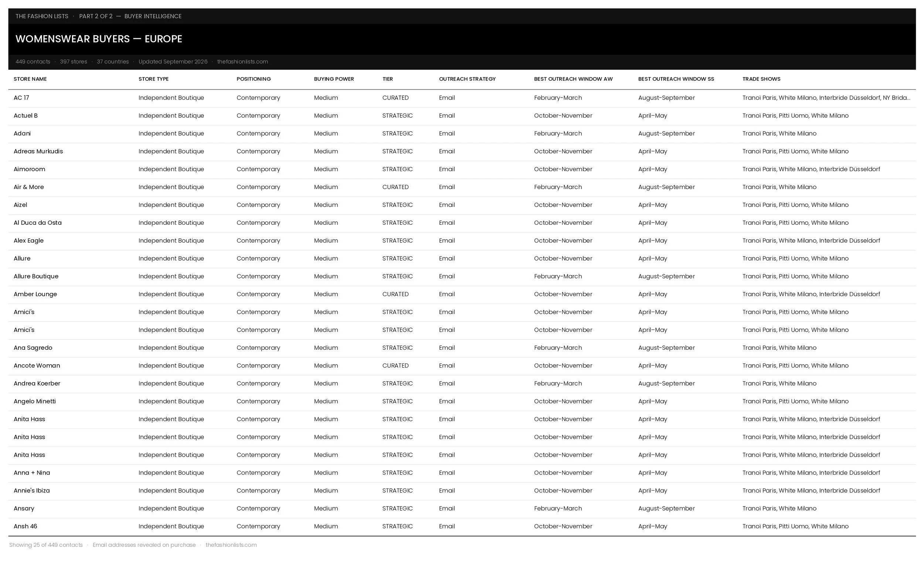Open thefashionlists.com link in the page footer

(231, 545)
